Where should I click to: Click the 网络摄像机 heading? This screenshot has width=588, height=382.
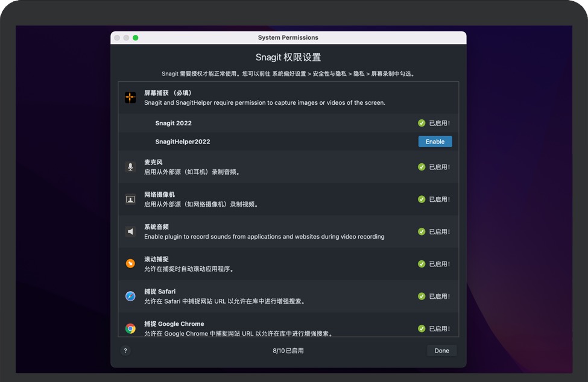(x=159, y=195)
